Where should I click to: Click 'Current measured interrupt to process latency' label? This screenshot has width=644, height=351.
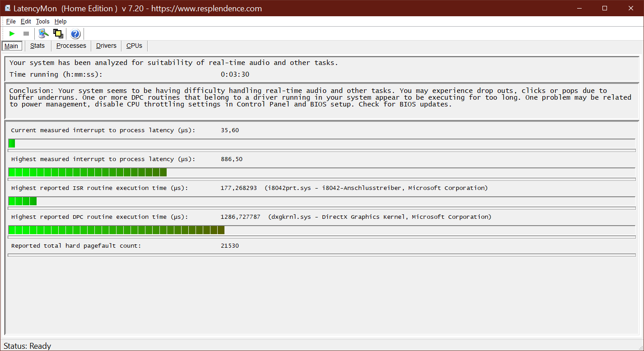pos(103,130)
